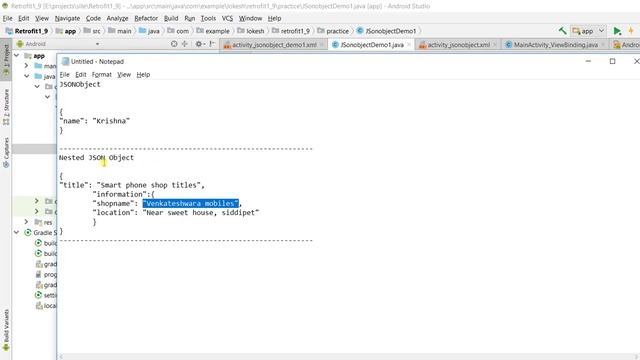Open the Tools menu in Android Studio
This screenshot has width=640, height=360.
click(208, 18)
